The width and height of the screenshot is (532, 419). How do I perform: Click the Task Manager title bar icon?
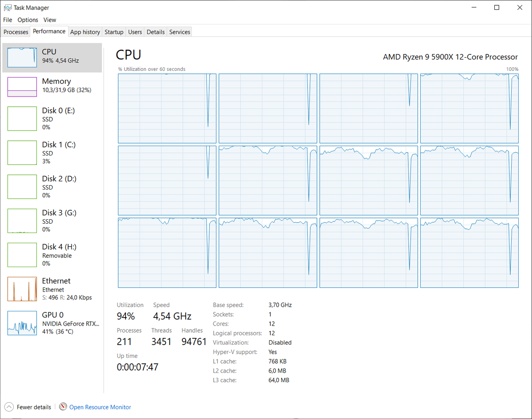coord(8,8)
